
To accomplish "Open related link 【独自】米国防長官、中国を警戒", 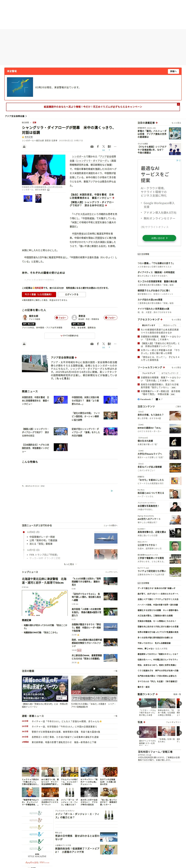I will pos(92,196).
